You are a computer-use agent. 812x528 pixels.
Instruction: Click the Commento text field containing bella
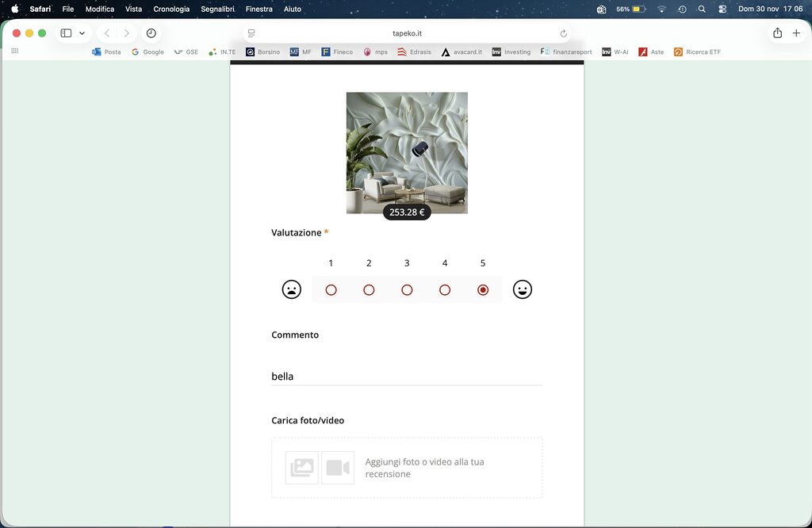point(406,377)
